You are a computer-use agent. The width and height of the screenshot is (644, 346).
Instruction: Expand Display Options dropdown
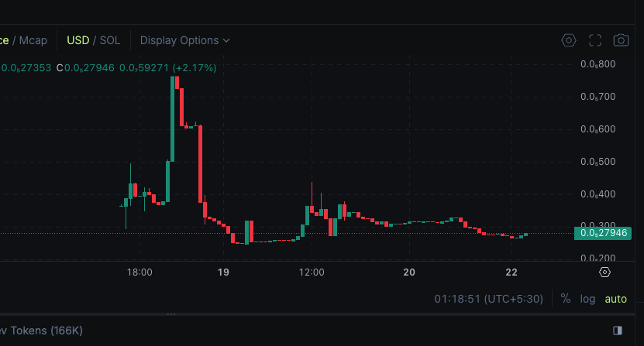[x=184, y=40]
